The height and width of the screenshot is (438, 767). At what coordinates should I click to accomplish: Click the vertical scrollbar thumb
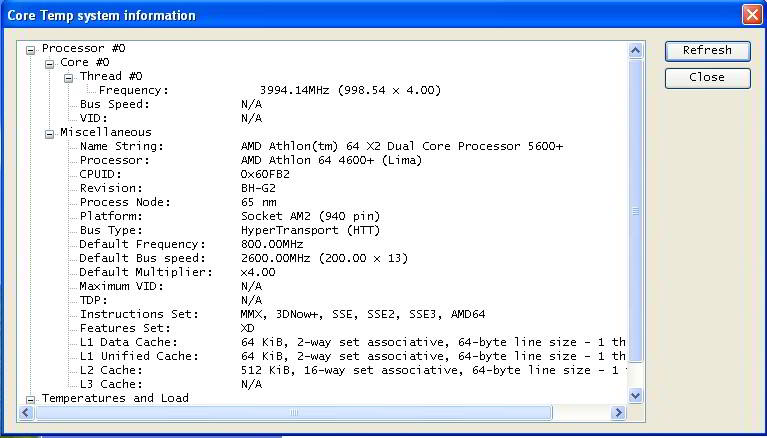[x=635, y=210]
